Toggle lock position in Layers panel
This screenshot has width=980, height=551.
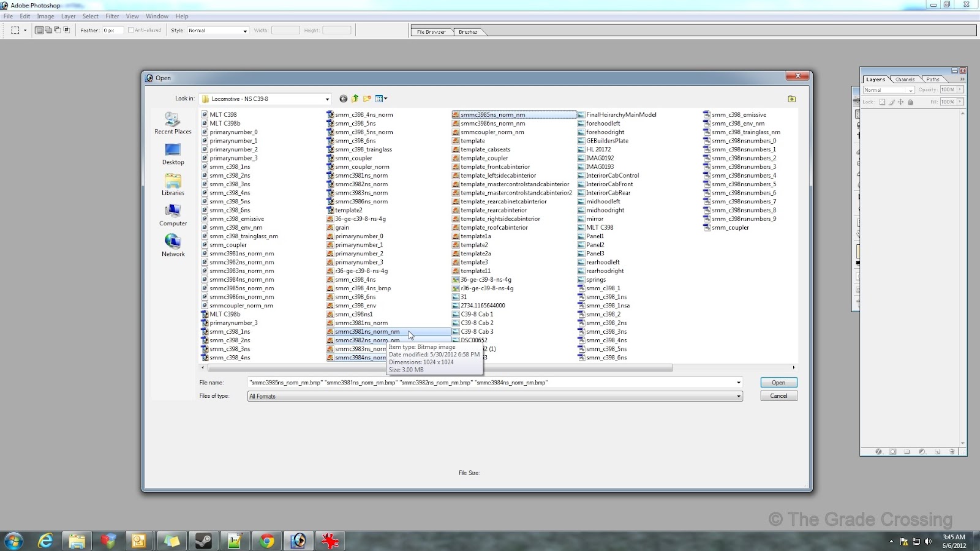click(900, 102)
